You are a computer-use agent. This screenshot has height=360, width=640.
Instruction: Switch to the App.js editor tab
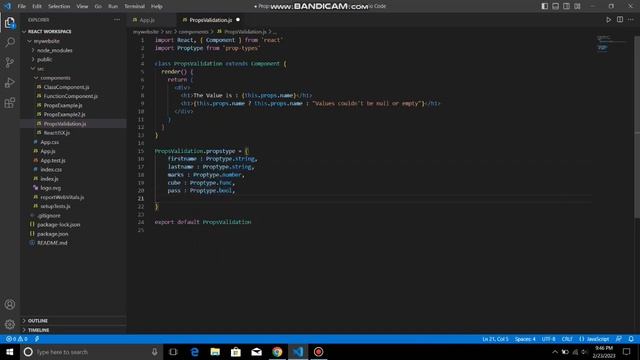coord(147,20)
